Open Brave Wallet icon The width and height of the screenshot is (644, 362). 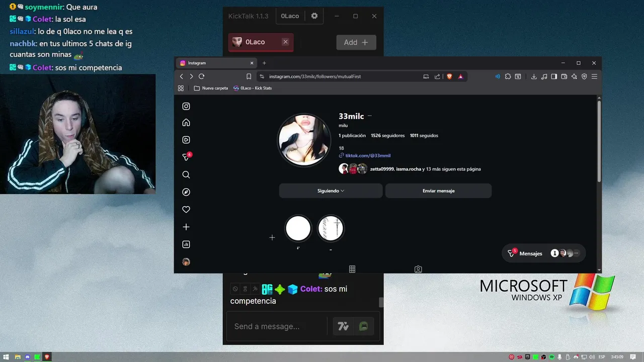click(x=564, y=76)
